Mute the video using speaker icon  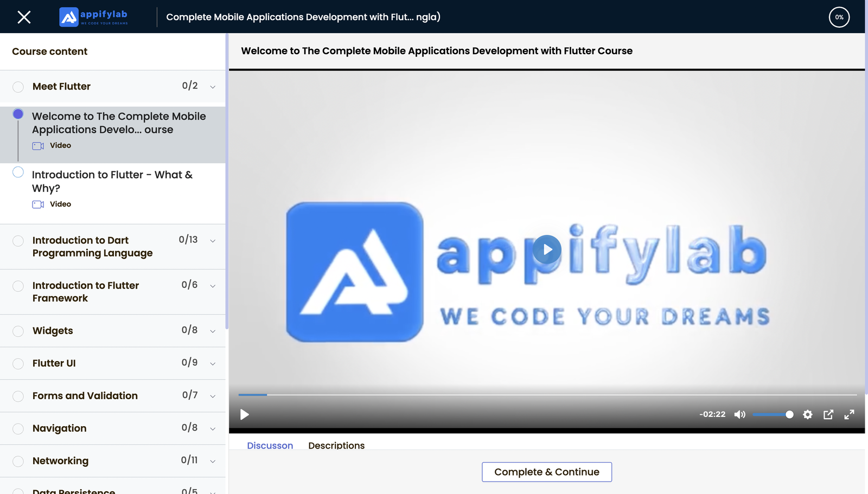coord(739,414)
